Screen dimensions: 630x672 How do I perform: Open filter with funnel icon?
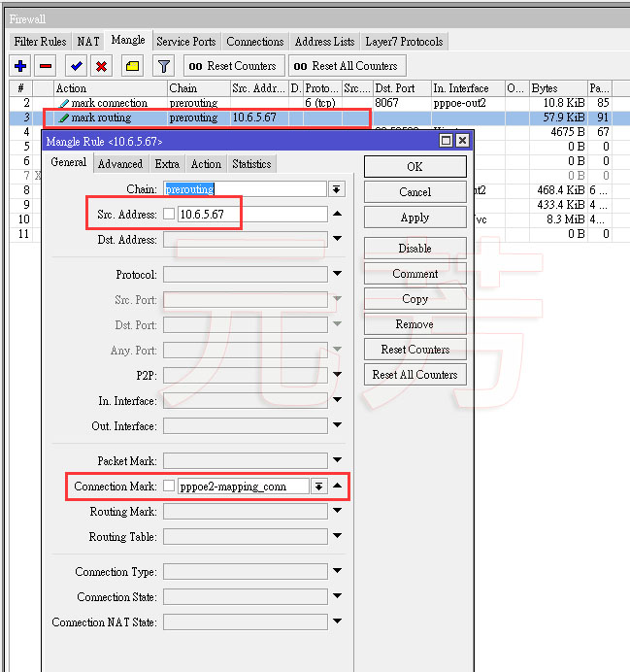point(164,66)
